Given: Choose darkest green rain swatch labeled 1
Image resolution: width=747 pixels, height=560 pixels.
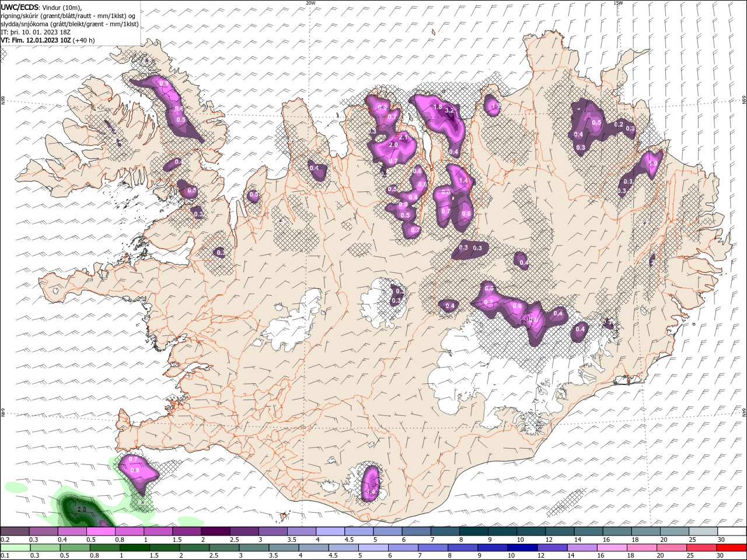Looking at the screenshot, I should pyautogui.click(x=134, y=548).
